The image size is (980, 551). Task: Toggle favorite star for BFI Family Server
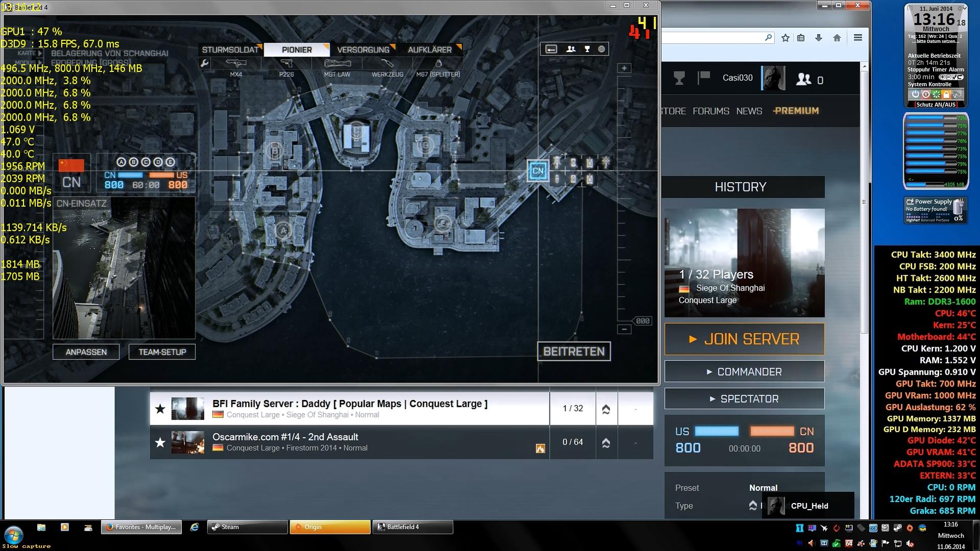(160, 409)
